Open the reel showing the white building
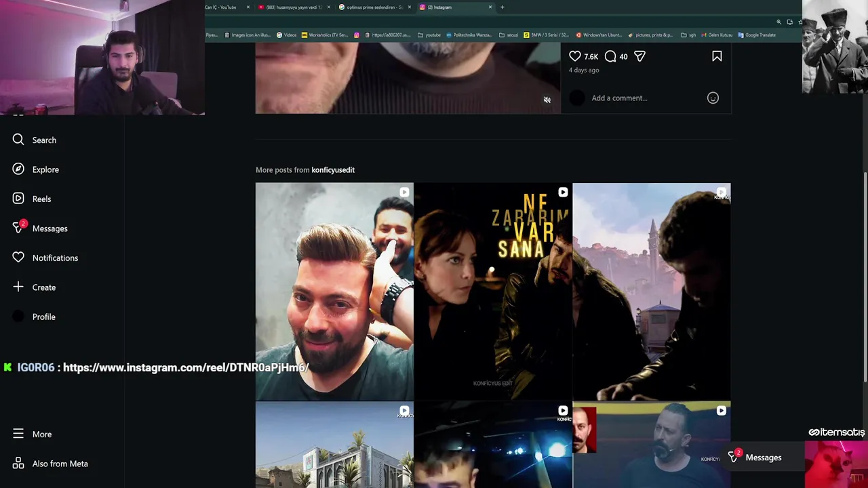The width and height of the screenshot is (868, 488). tap(334, 445)
